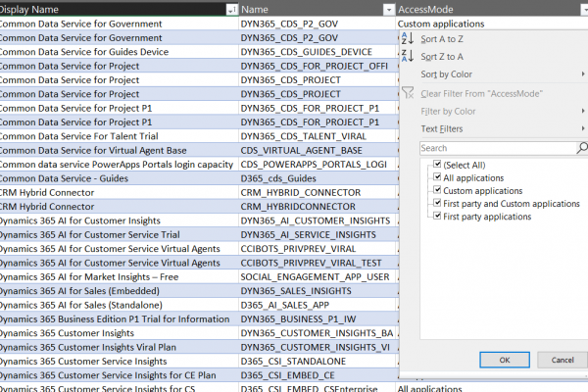Select the first-row Custom applications cell
Image resolution: width=588 pixels, height=392 pixels.
[x=491, y=24]
